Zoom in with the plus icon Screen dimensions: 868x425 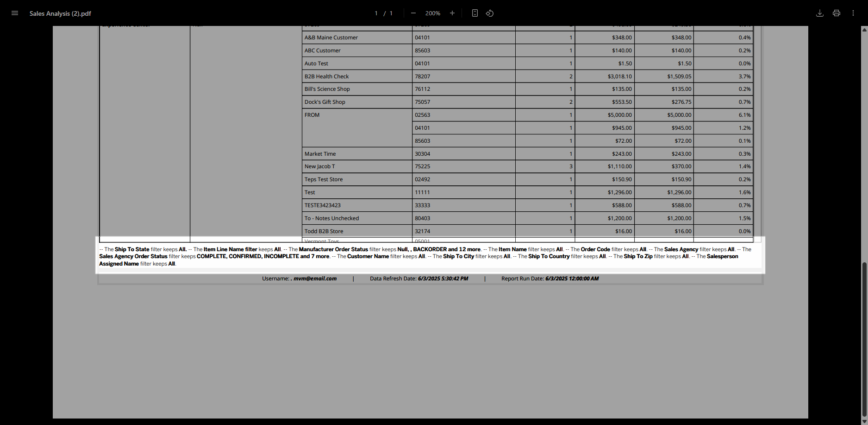452,13
